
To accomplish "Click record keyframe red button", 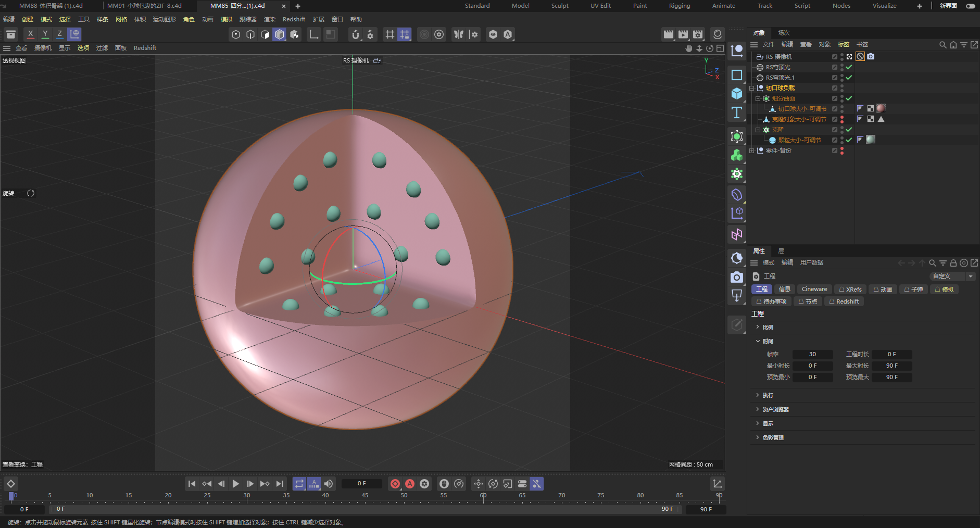I will click(395, 484).
